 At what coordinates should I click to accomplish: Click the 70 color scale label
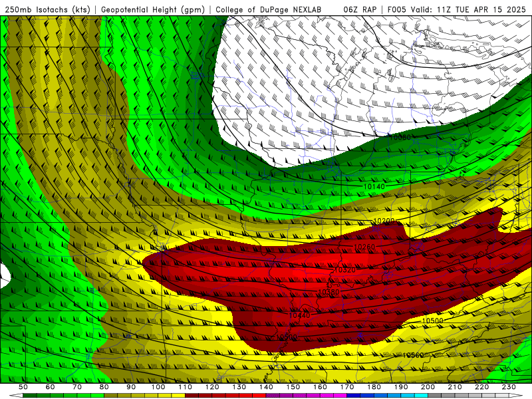pos(77,387)
